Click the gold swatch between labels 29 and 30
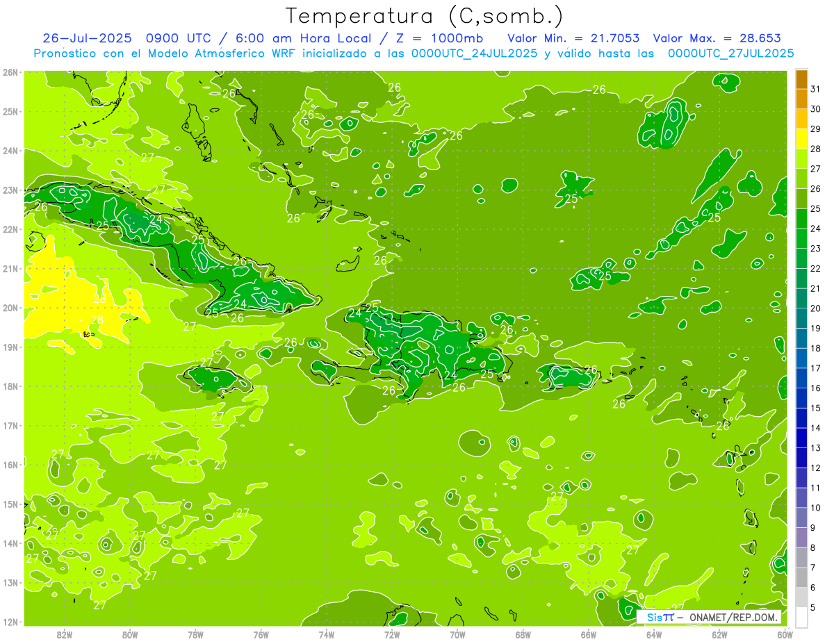The width and height of the screenshot is (834, 644). (801, 119)
